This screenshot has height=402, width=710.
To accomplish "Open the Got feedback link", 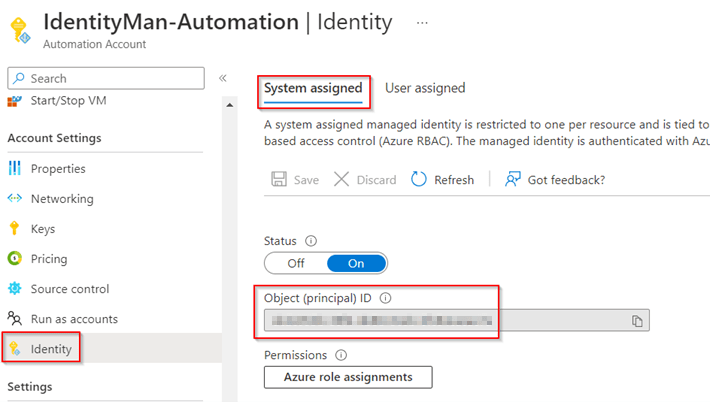I will (555, 180).
